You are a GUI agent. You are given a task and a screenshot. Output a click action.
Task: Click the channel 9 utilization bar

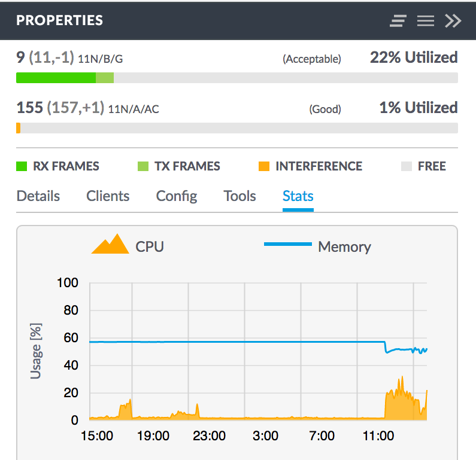(237, 78)
